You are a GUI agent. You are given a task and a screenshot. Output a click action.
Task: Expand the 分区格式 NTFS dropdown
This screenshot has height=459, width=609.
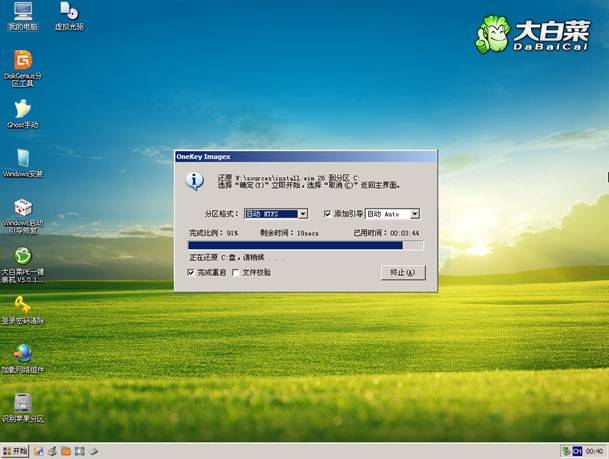click(302, 214)
